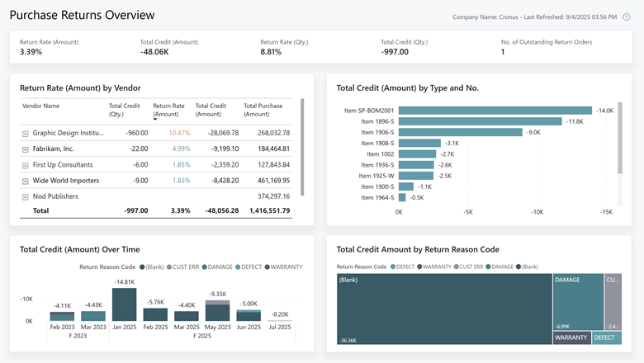Click the DAMAGE legend dot in Over Time chart
Screen dimensions: 644x363
[203, 267]
